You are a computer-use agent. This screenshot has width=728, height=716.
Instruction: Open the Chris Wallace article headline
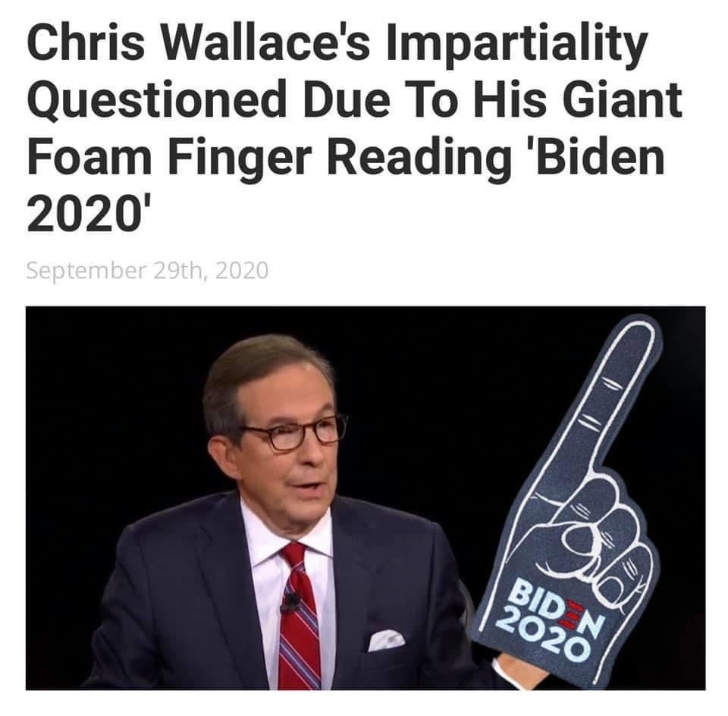coord(354,127)
